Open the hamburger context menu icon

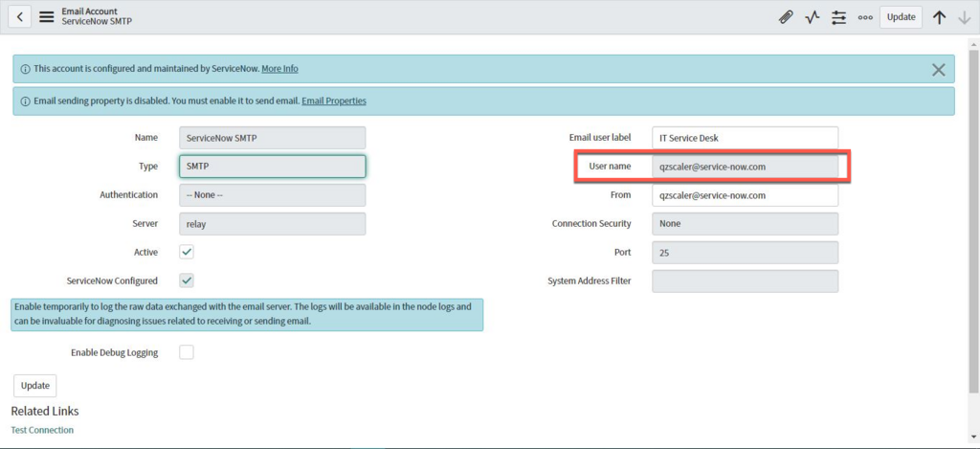pyautogui.click(x=47, y=17)
